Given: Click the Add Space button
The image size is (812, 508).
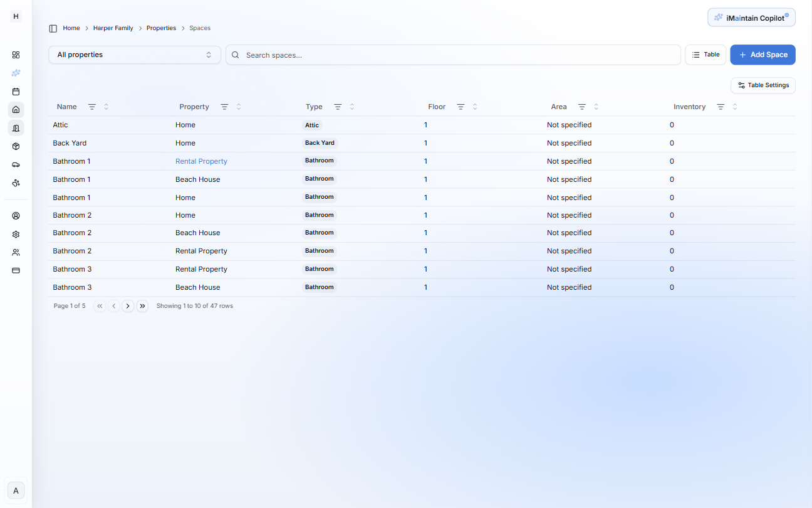Looking at the screenshot, I should (x=763, y=55).
